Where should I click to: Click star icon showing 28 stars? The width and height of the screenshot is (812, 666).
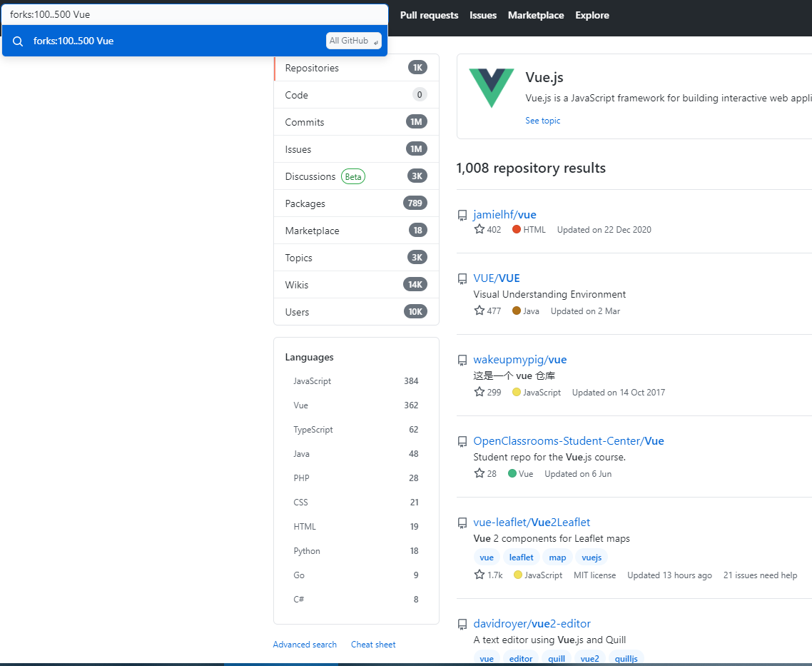(x=479, y=473)
